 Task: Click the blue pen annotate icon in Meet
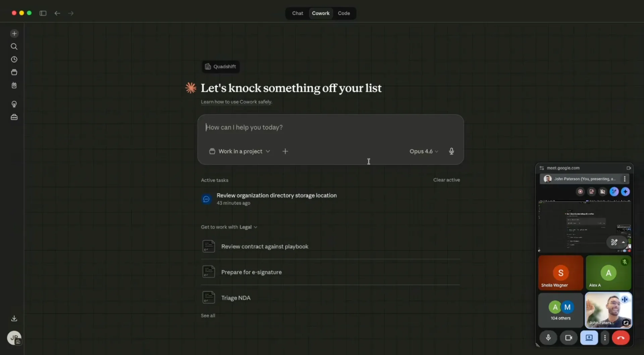pyautogui.click(x=614, y=192)
